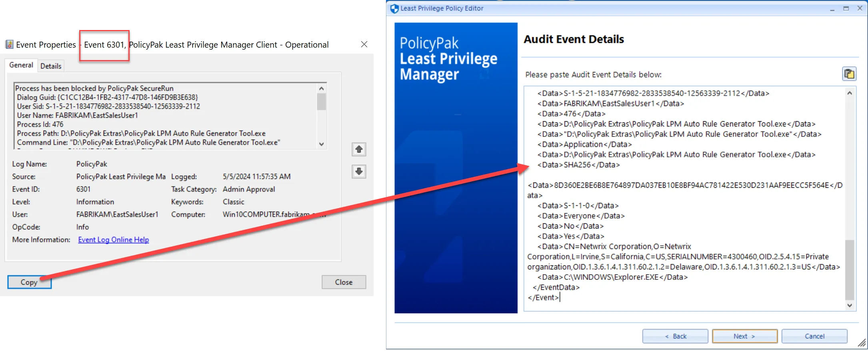Image resolution: width=868 pixels, height=351 pixels.
Task: Select the General tab
Action: click(x=21, y=65)
